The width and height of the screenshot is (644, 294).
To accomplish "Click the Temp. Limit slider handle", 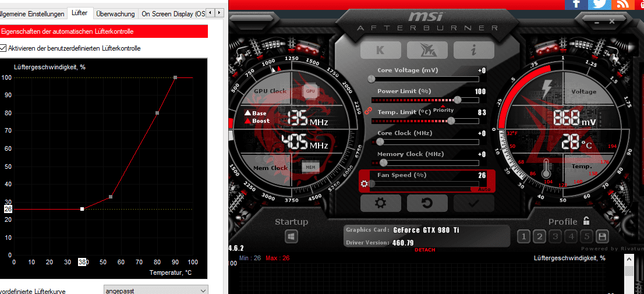I will point(451,121).
